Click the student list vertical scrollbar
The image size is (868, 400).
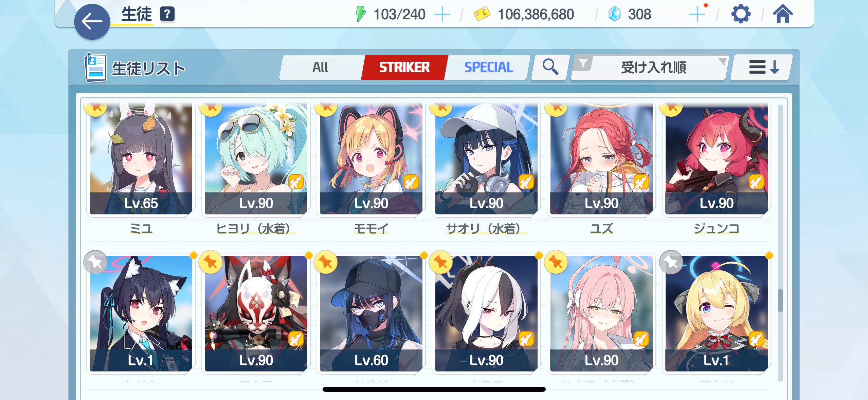point(780,300)
